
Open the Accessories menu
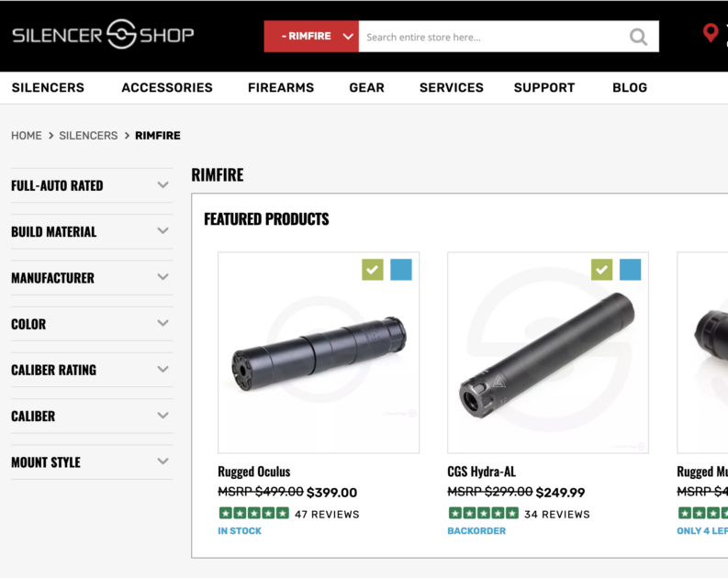point(167,88)
